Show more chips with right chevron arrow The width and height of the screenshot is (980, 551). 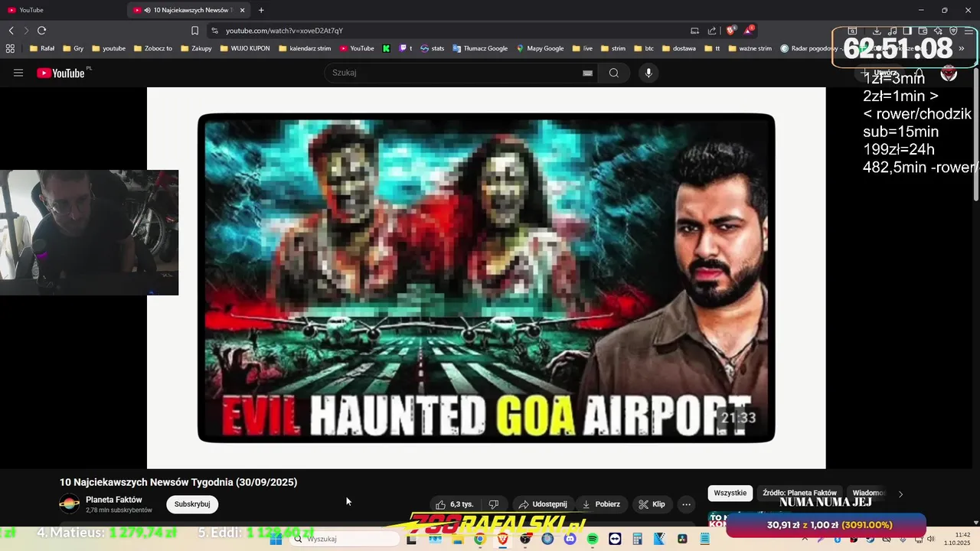pos(900,494)
